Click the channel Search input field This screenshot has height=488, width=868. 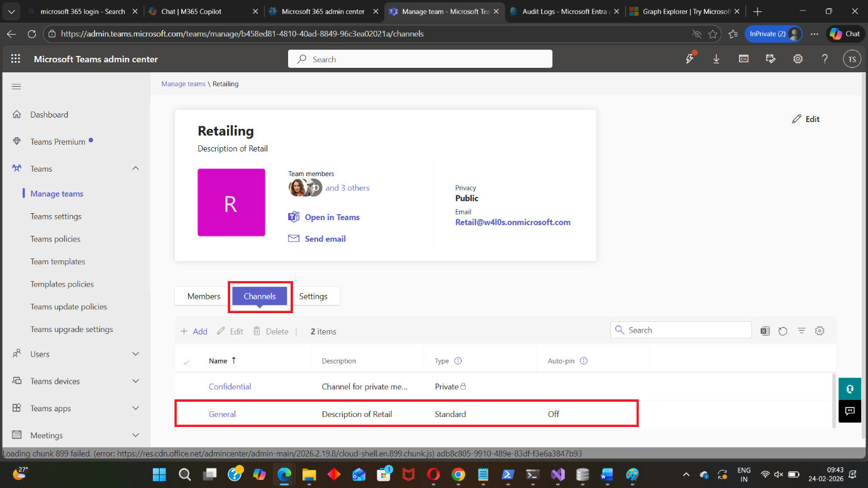click(686, 330)
